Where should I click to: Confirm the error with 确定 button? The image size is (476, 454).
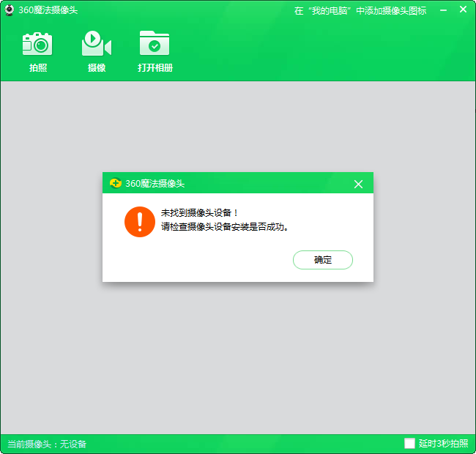pos(323,260)
